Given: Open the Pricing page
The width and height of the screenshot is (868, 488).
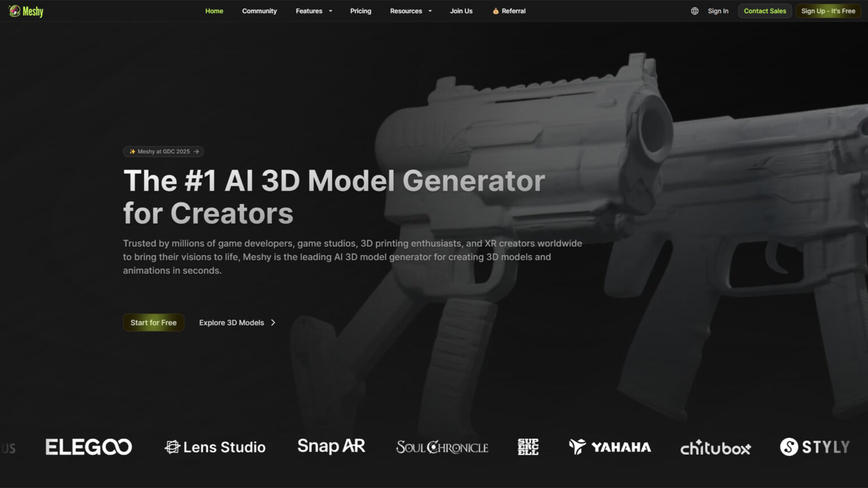Looking at the screenshot, I should (361, 11).
